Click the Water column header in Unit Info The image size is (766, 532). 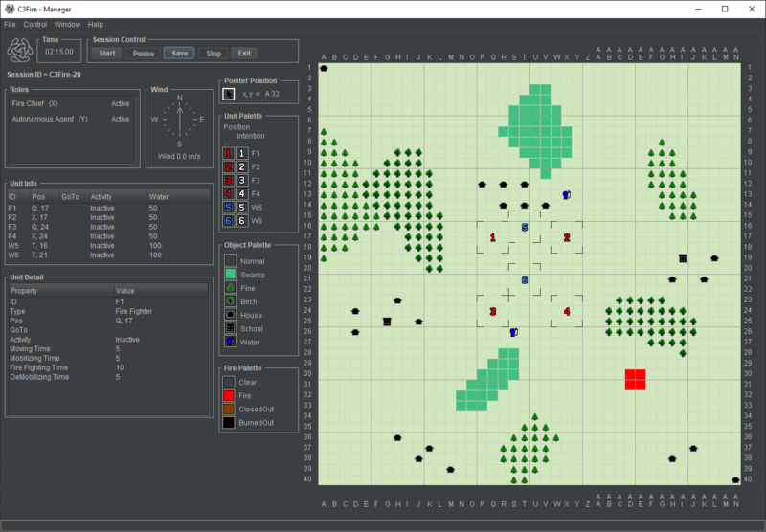pyautogui.click(x=159, y=196)
